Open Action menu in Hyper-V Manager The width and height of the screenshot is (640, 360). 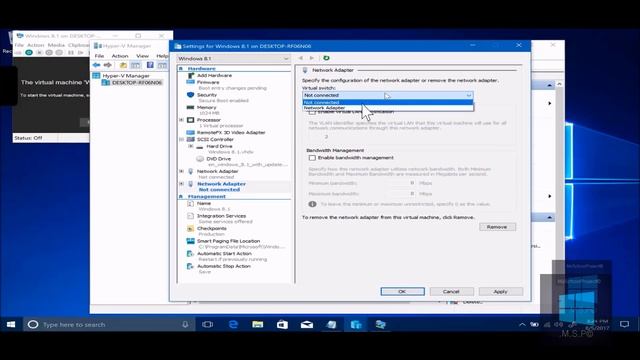point(120,56)
